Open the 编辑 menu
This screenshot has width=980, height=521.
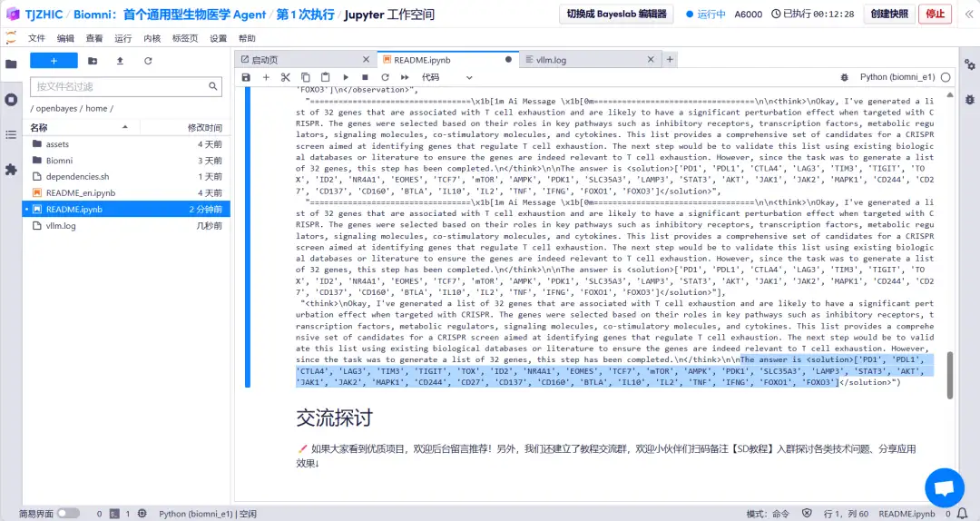(x=65, y=38)
